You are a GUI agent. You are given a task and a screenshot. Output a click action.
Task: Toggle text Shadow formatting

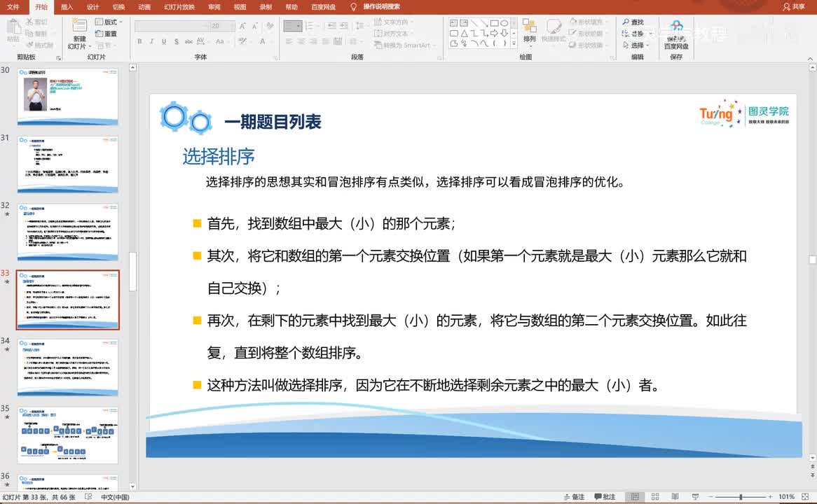(x=176, y=41)
